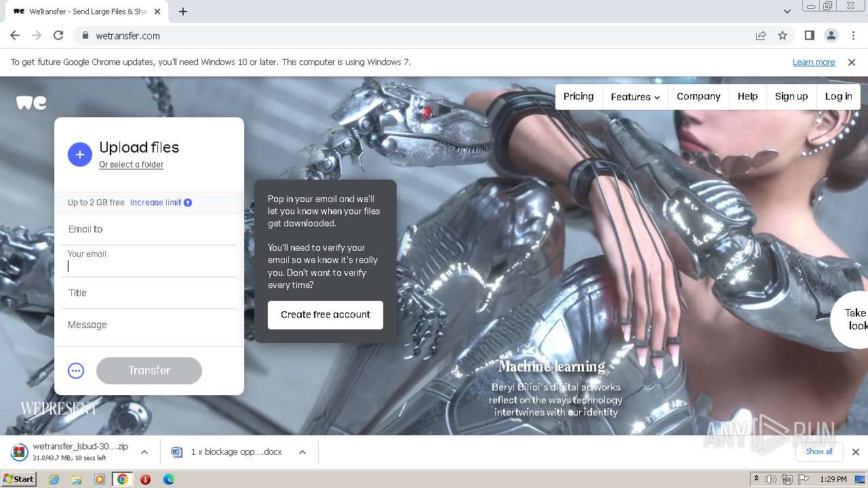Open the Help menu item
868x488 pixels.
pos(748,96)
